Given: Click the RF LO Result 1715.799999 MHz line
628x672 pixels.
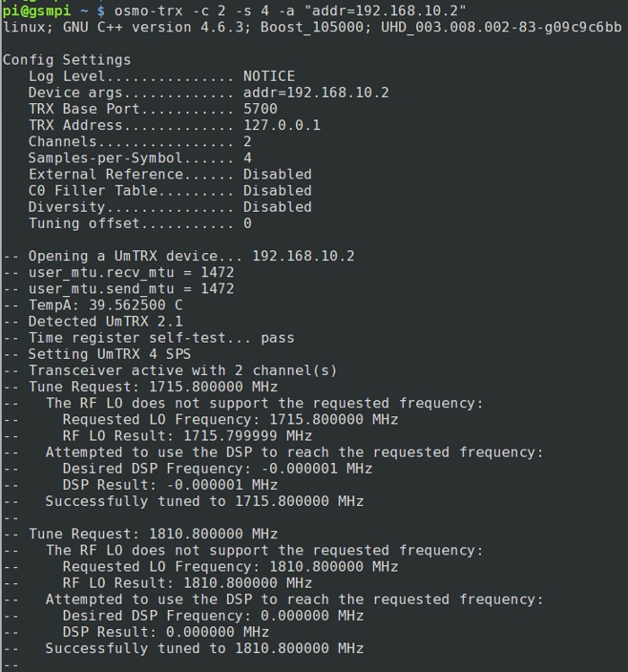Looking at the screenshot, I should click(x=188, y=436).
